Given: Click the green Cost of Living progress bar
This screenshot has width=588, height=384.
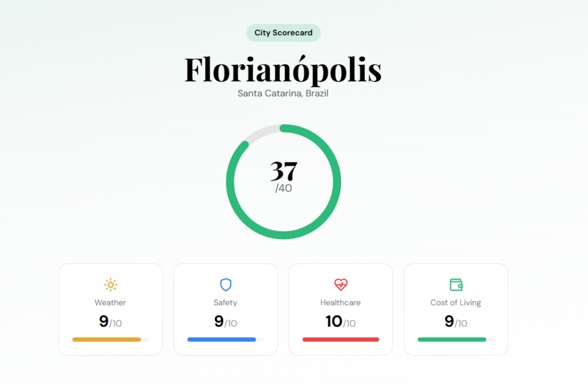Looking at the screenshot, I should point(452,339).
